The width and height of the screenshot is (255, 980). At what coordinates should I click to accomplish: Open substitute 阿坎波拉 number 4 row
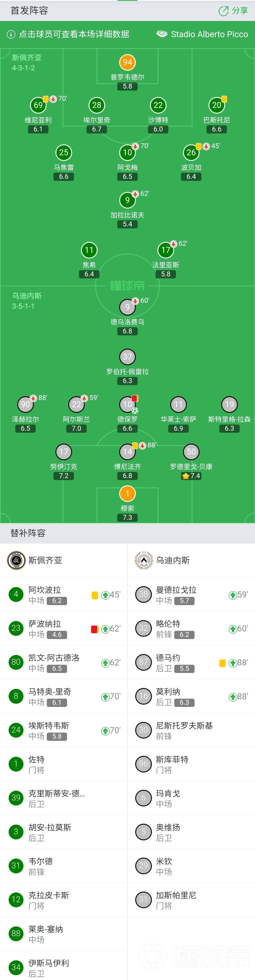(64, 595)
